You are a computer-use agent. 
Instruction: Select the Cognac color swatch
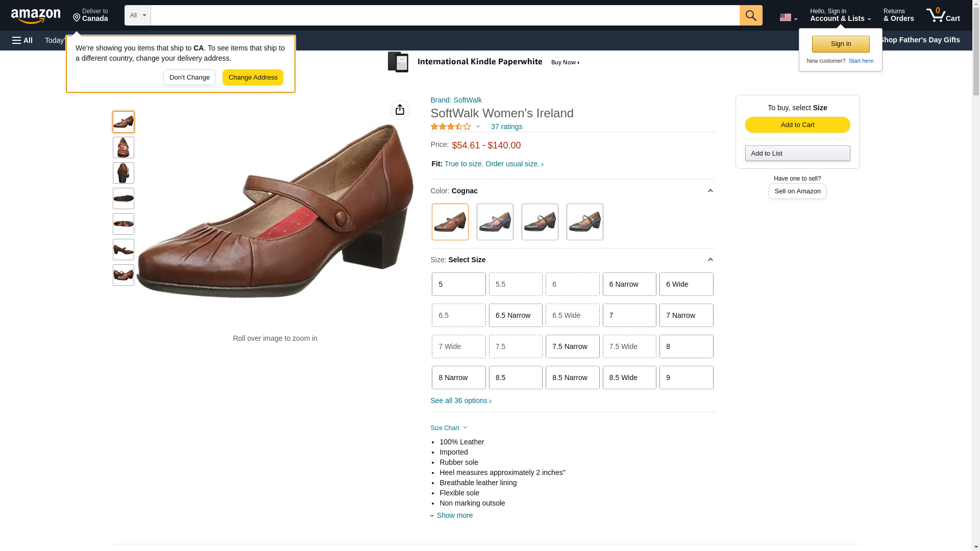[450, 222]
